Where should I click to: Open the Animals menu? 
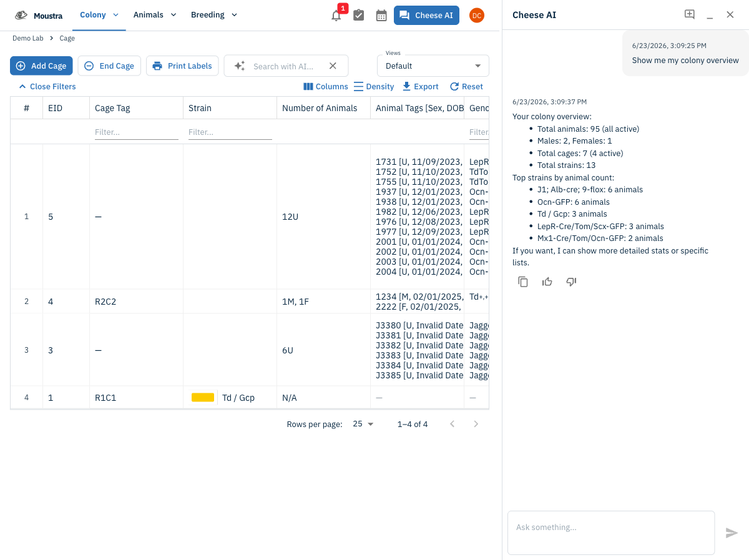click(x=155, y=15)
